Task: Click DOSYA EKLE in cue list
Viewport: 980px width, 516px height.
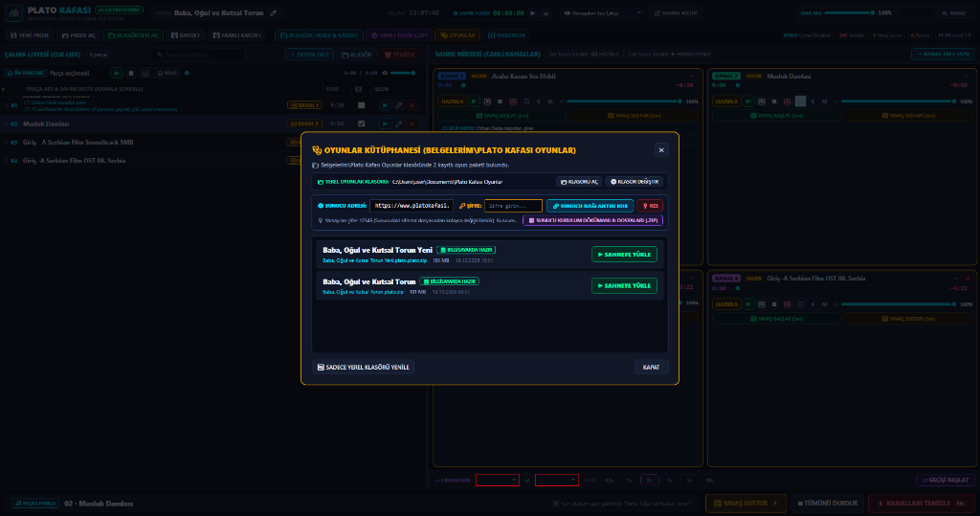Action: tap(309, 55)
